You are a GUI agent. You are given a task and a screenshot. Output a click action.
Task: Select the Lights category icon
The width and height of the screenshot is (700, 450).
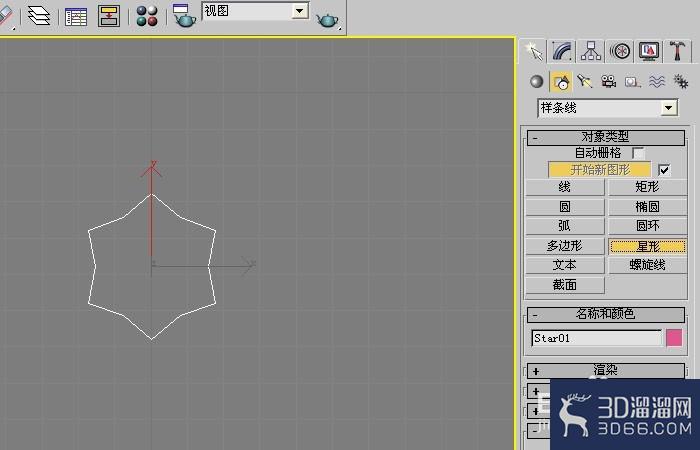coord(584,82)
